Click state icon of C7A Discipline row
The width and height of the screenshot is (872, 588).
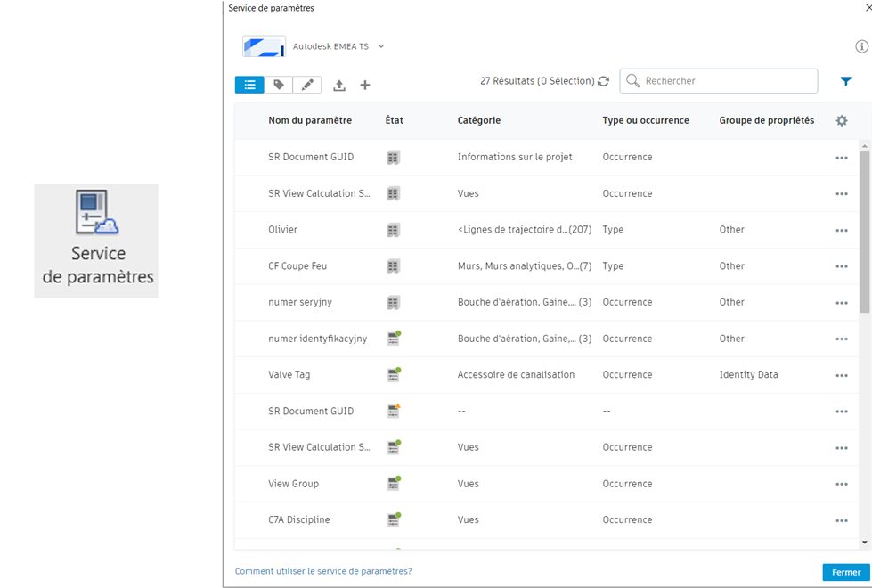(x=394, y=519)
